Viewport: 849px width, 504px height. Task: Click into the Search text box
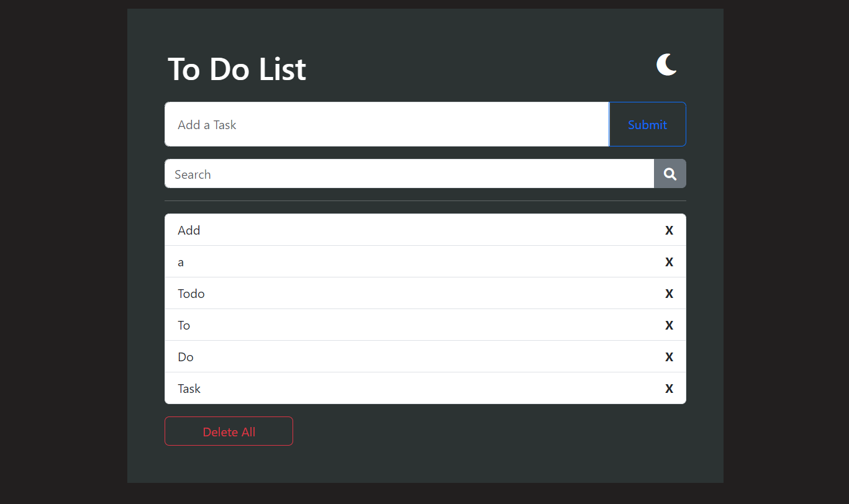[409, 174]
